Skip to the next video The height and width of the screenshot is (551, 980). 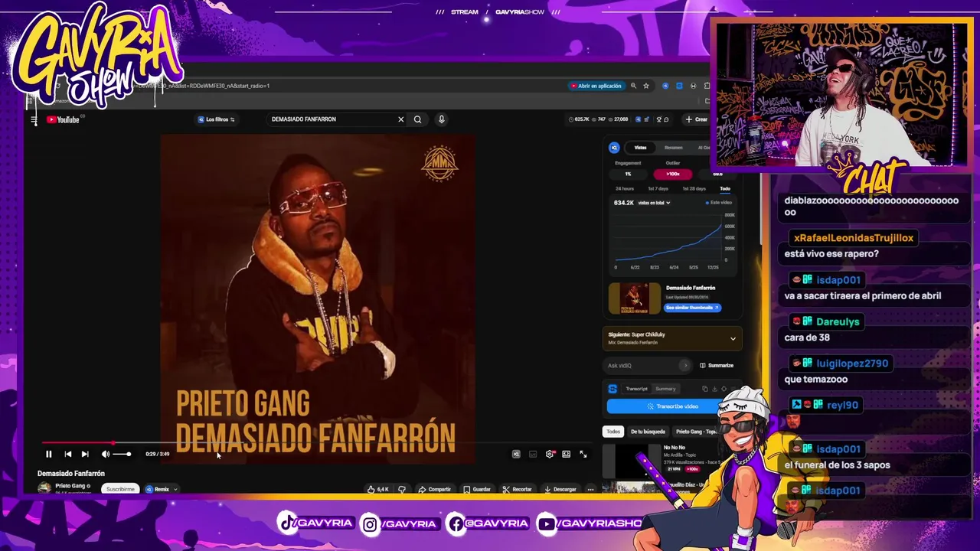tap(85, 455)
